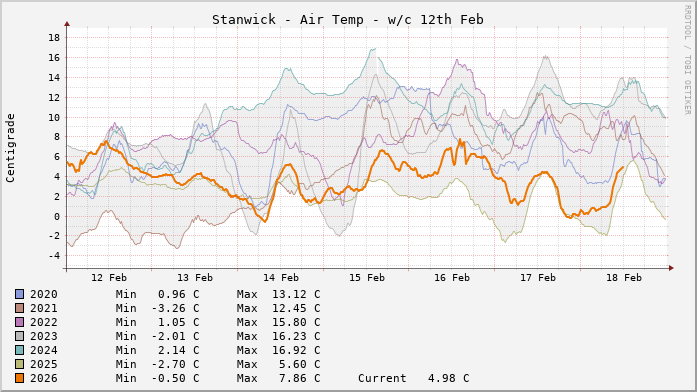This screenshot has height=392, width=697.
Task: Click the 0 y-axis tick label
Action: tap(57, 217)
